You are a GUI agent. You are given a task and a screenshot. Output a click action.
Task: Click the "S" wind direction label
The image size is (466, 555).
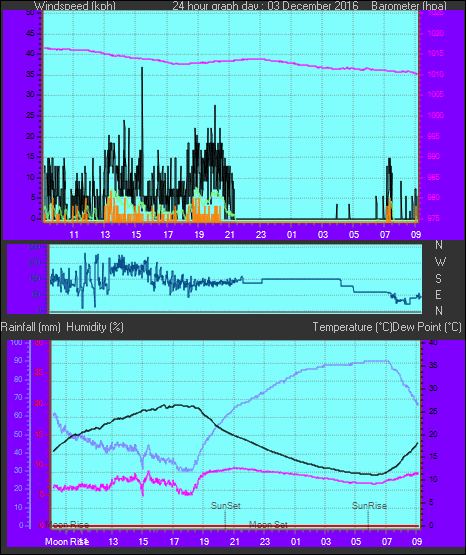tap(438, 279)
